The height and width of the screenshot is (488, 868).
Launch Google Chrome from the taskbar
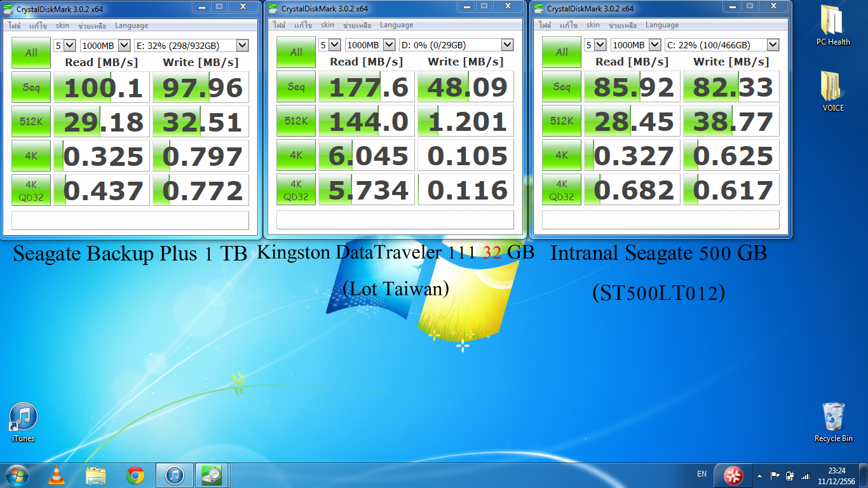coord(135,475)
